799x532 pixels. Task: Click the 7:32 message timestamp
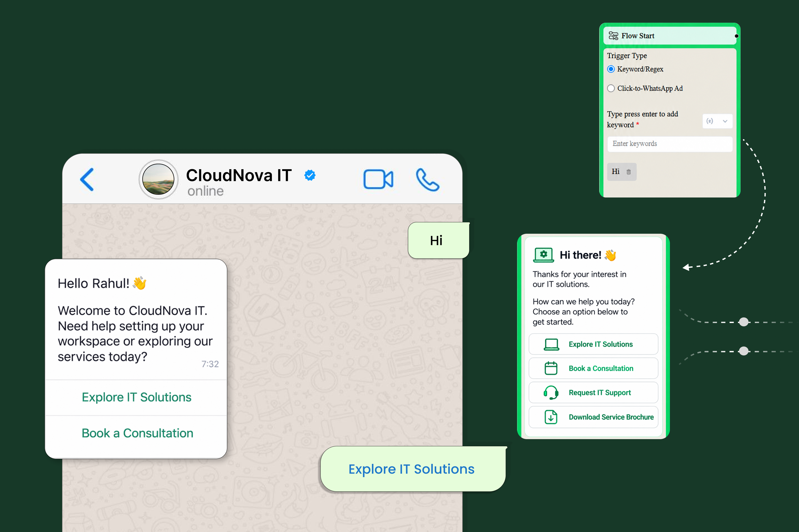pos(210,364)
